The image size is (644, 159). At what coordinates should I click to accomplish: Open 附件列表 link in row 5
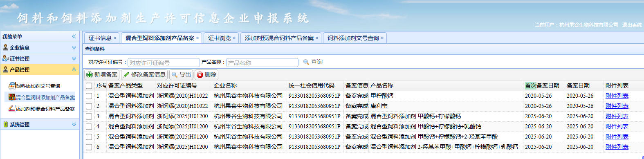pos(617,137)
